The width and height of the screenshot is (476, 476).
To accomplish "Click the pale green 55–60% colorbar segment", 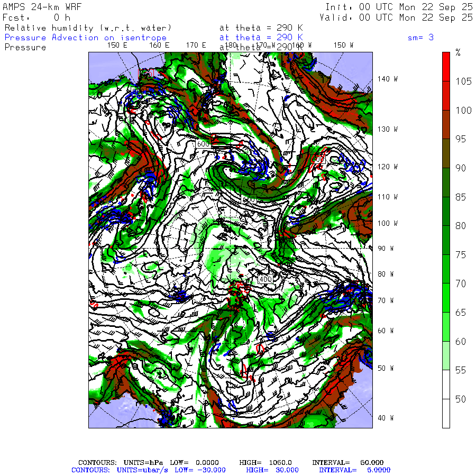I will pos(446,355).
